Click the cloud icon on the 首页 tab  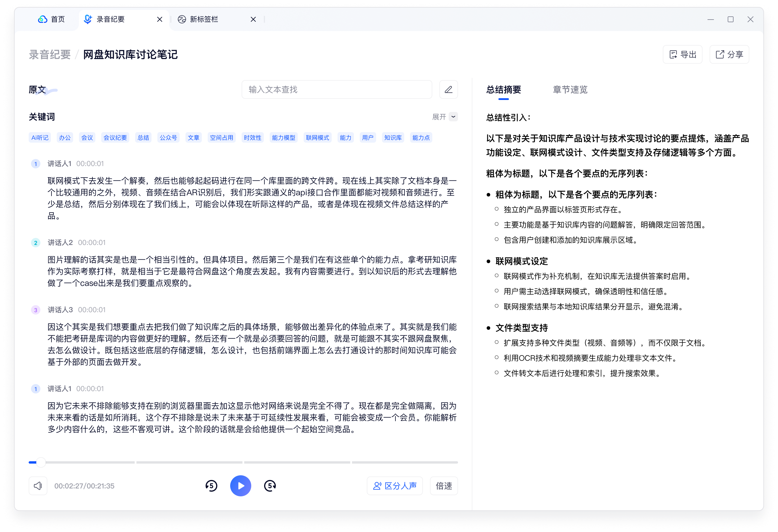point(42,19)
